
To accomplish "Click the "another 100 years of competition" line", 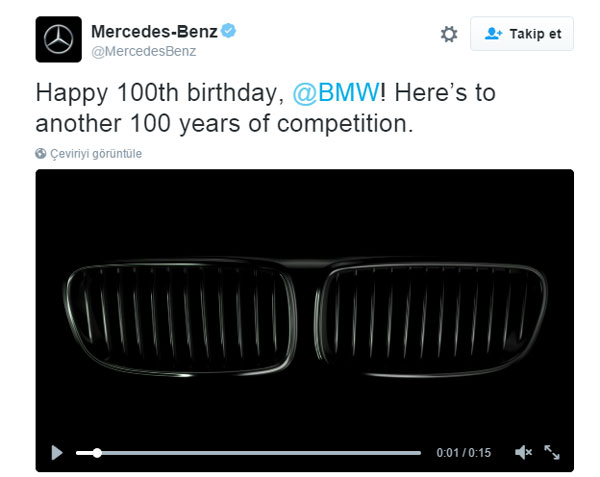I will (x=223, y=127).
